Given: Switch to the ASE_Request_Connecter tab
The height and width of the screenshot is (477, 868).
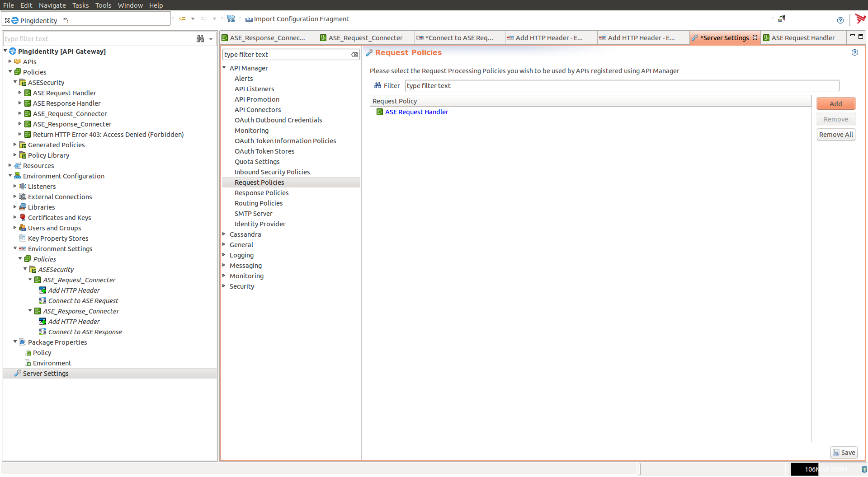Looking at the screenshot, I should tap(365, 38).
